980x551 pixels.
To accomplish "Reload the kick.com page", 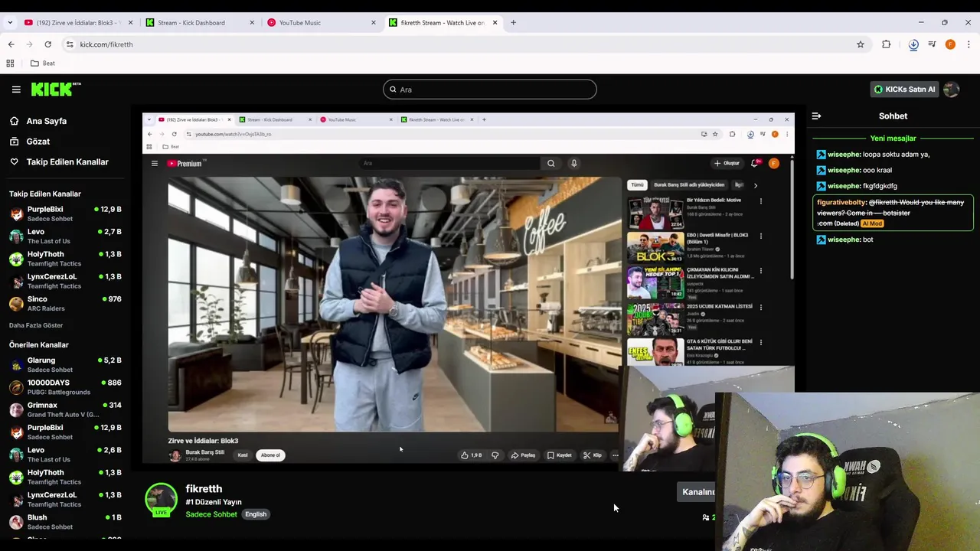I will [x=47, y=44].
